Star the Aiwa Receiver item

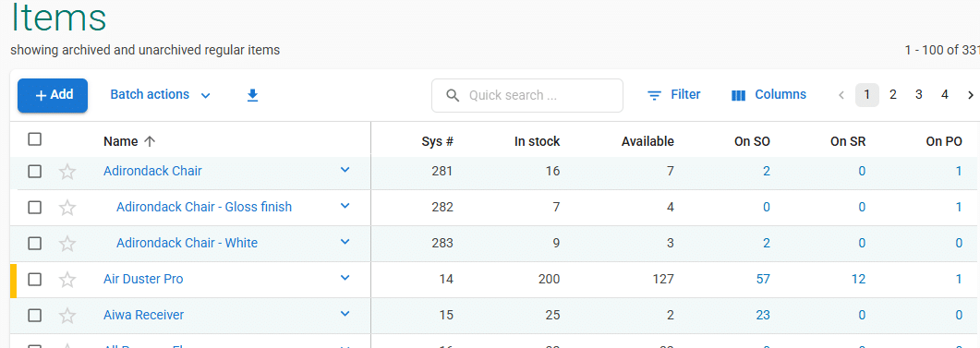click(67, 316)
